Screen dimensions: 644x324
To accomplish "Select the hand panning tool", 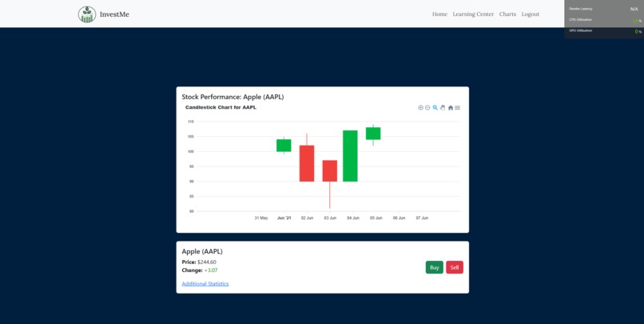I will pos(443,108).
